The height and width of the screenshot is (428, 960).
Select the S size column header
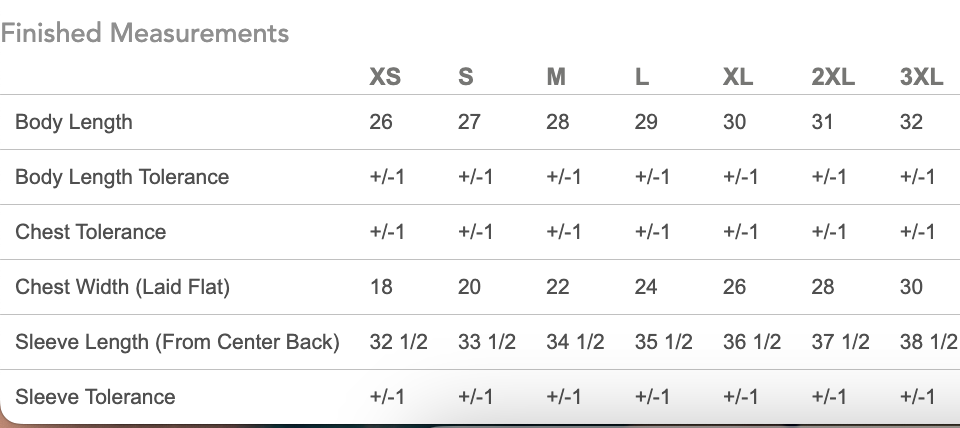pos(465,77)
